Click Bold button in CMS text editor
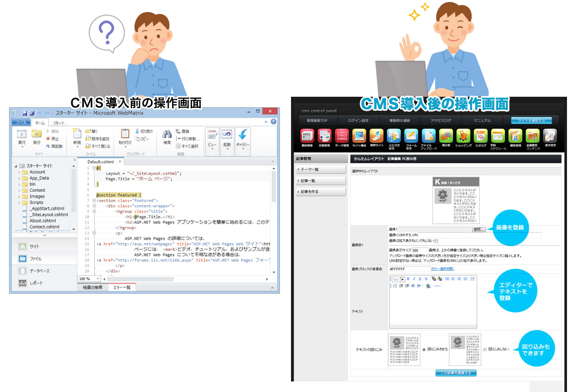The width and height of the screenshot is (572, 392). click(408, 279)
